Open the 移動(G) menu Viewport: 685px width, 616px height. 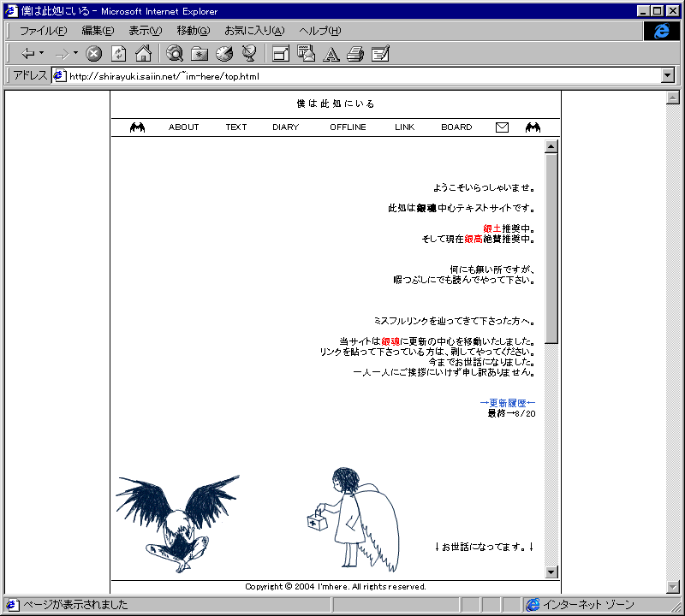(x=194, y=31)
